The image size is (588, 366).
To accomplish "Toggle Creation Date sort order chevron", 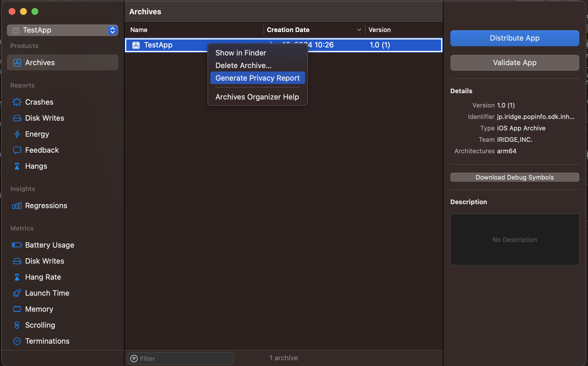I will click(359, 30).
